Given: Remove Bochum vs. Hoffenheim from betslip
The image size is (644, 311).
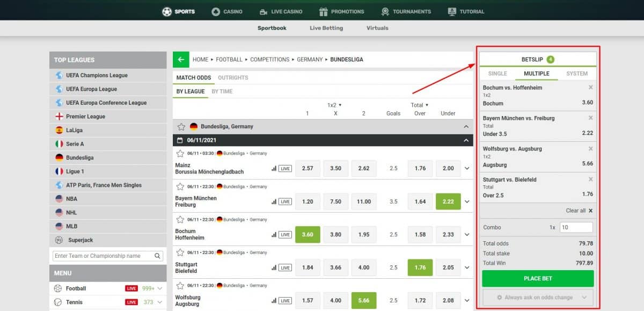Looking at the screenshot, I should click(x=591, y=87).
